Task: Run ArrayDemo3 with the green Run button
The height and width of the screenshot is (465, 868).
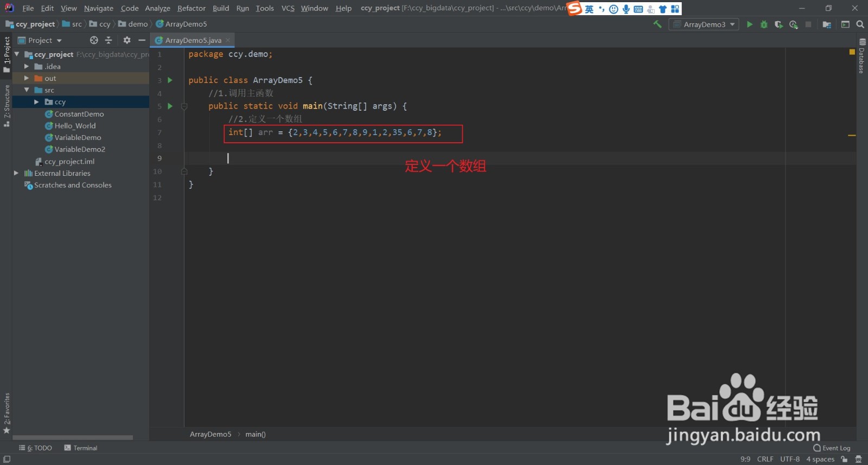Action: pos(750,24)
